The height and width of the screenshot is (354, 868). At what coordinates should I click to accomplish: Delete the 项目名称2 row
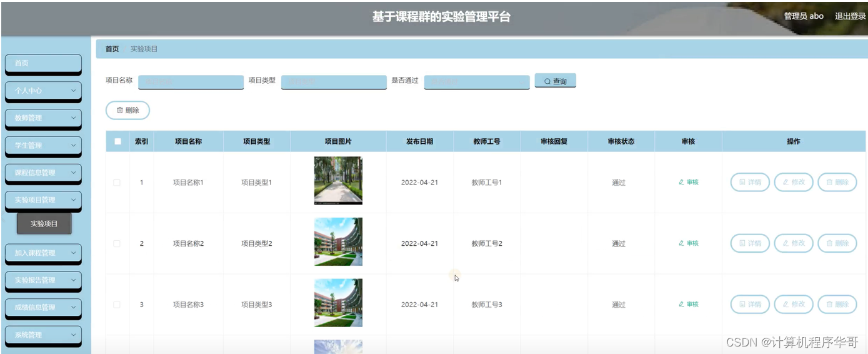[x=837, y=243]
